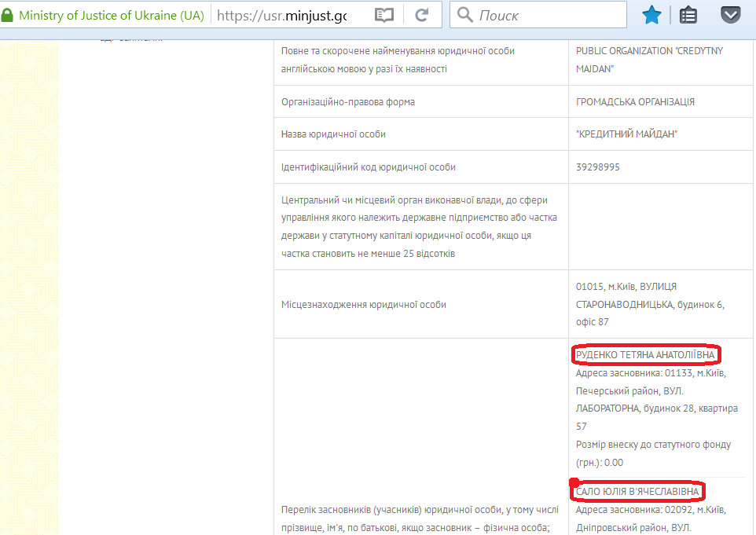Click the Місцезнаходження юридичної особи label
This screenshot has height=535, width=756.
tap(364, 304)
